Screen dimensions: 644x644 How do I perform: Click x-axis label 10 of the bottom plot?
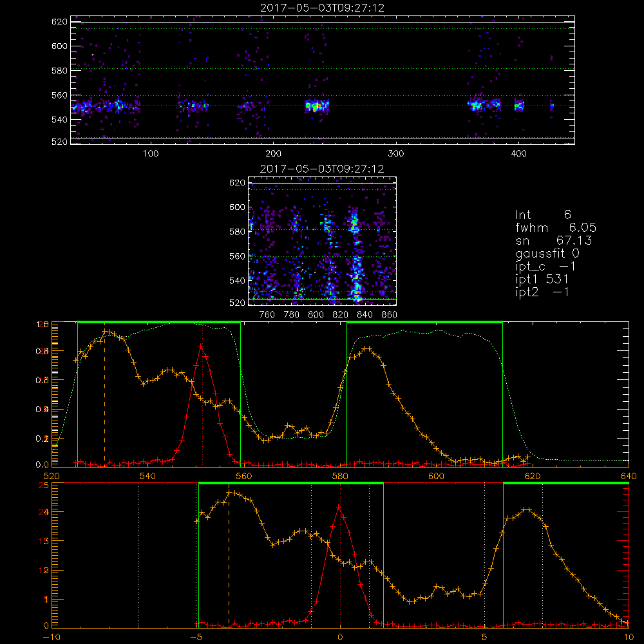629,638
